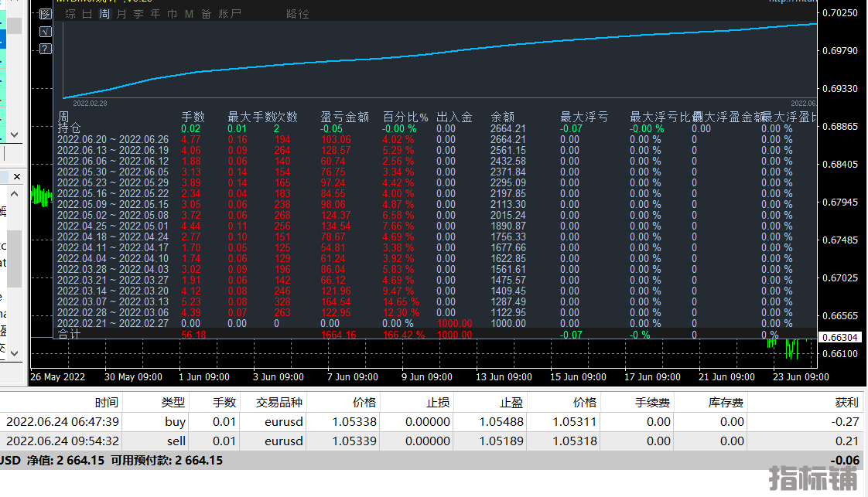
Task: Click the week row 2022.06.20 ~ 2022.06.26
Action: (x=113, y=139)
